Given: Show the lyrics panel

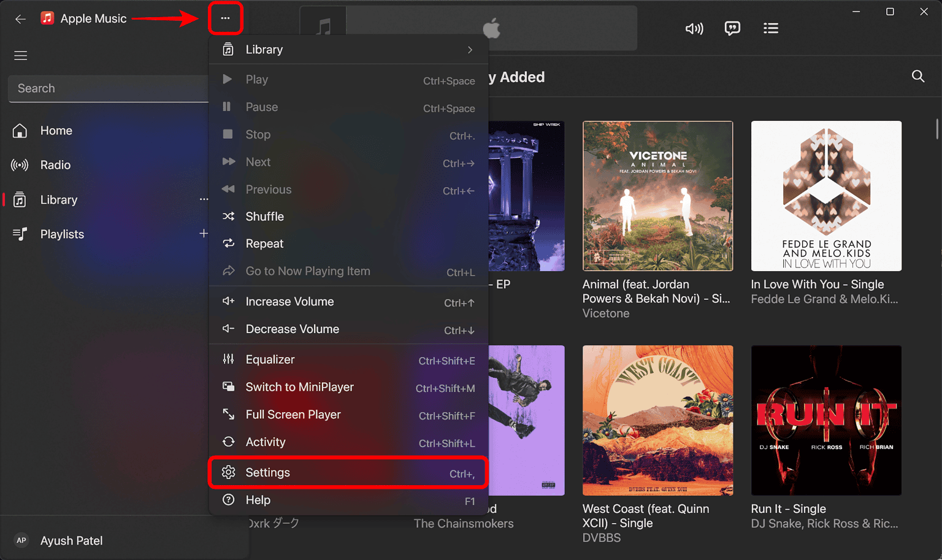Looking at the screenshot, I should pyautogui.click(x=732, y=28).
